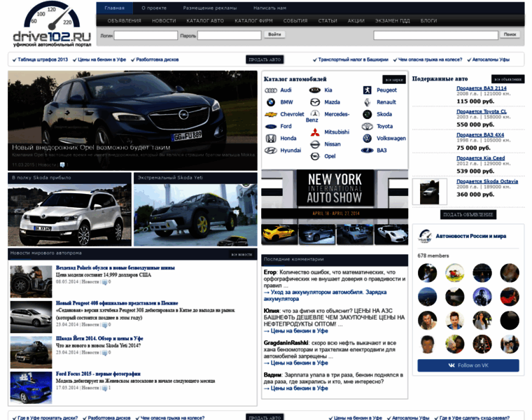Click the Peugeot lion logo icon

click(x=367, y=90)
